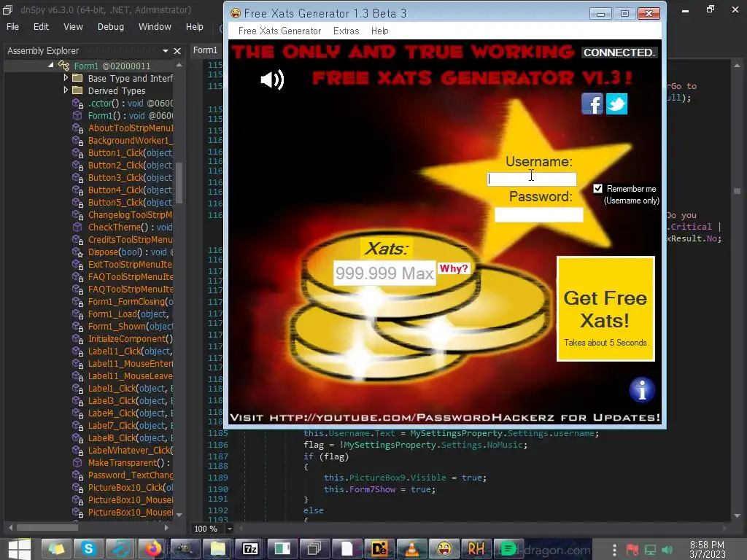Open dnSpy View menu
747x560 pixels.
(x=74, y=27)
